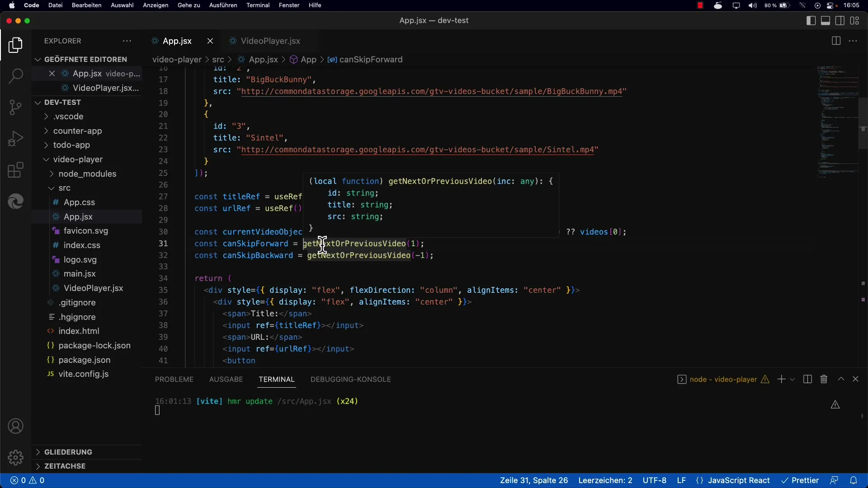This screenshot has width=868, height=488.
Task: Click the editor minimap
Action: pos(837,122)
